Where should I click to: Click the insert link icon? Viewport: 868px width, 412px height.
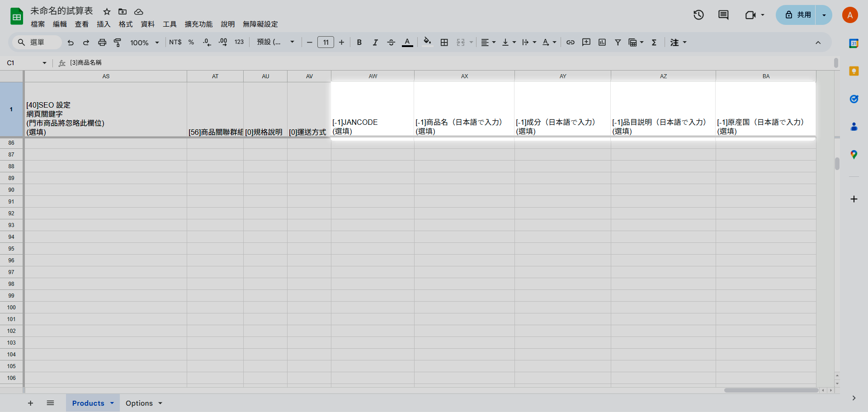point(571,43)
